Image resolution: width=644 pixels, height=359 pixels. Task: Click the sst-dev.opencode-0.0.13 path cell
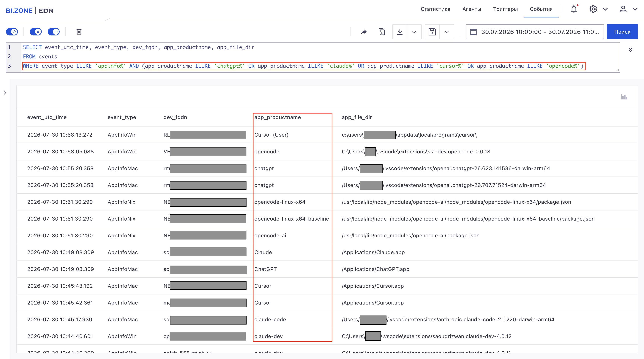coord(416,152)
